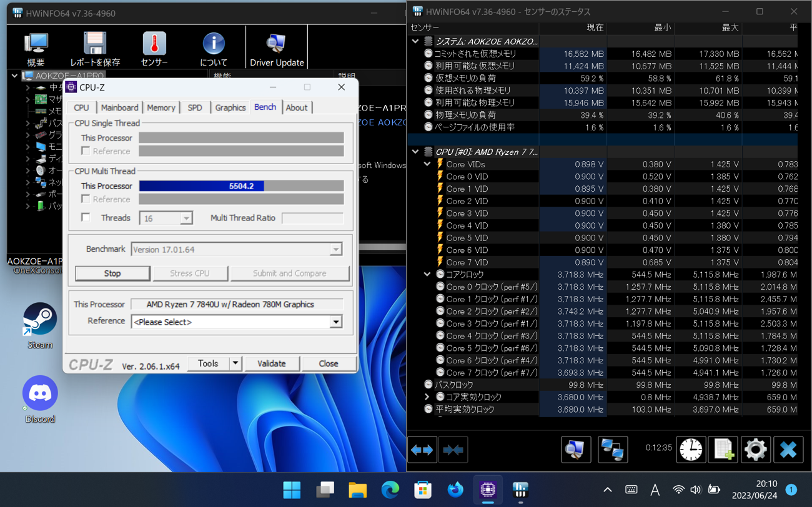Image resolution: width=812 pixels, height=507 pixels.
Task: Stop the running CPU-Z benchmark
Action: click(x=112, y=273)
